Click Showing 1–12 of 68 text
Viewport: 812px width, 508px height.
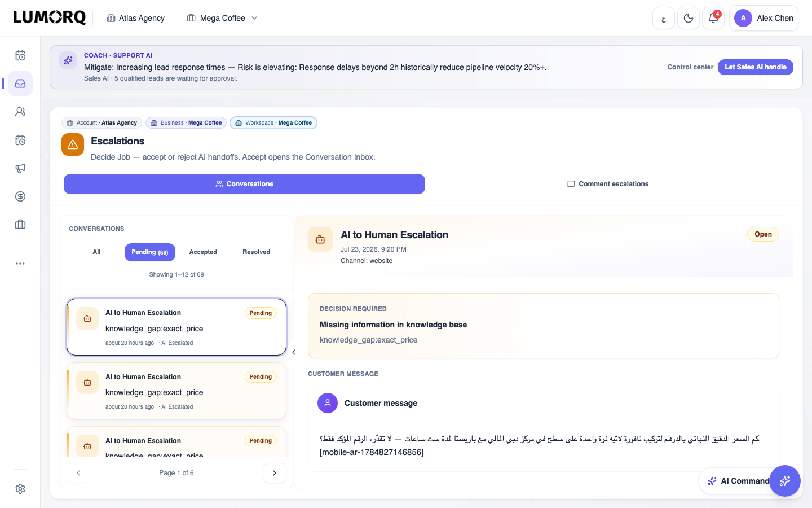(x=176, y=275)
